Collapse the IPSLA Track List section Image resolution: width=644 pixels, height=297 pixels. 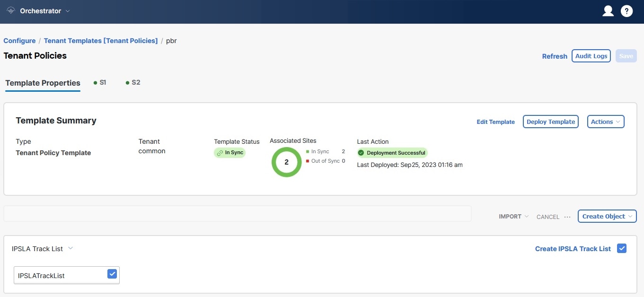pyautogui.click(x=71, y=248)
